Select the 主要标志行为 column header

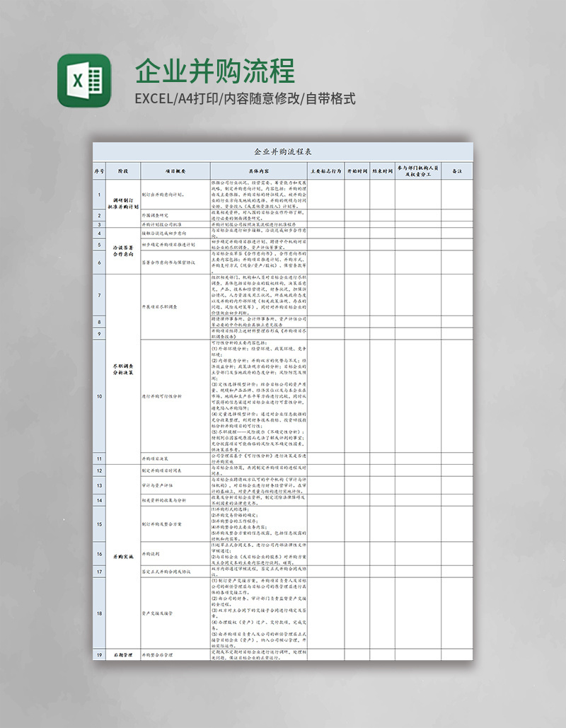point(325,171)
